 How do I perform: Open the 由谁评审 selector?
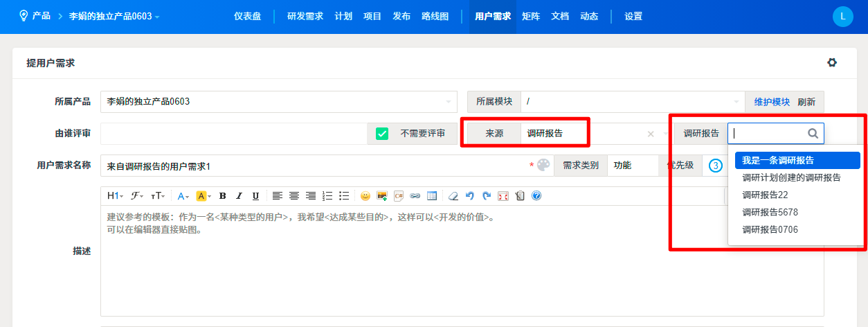[233, 134]
